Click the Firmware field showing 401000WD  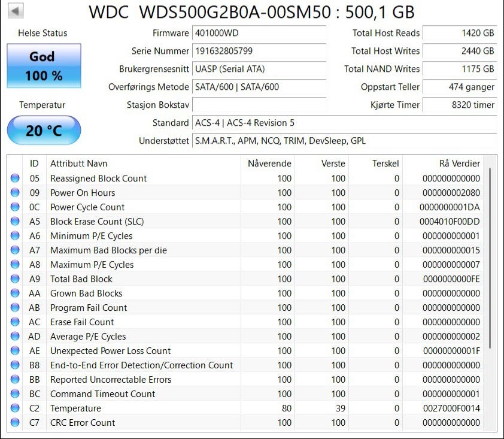coord(259,33)
